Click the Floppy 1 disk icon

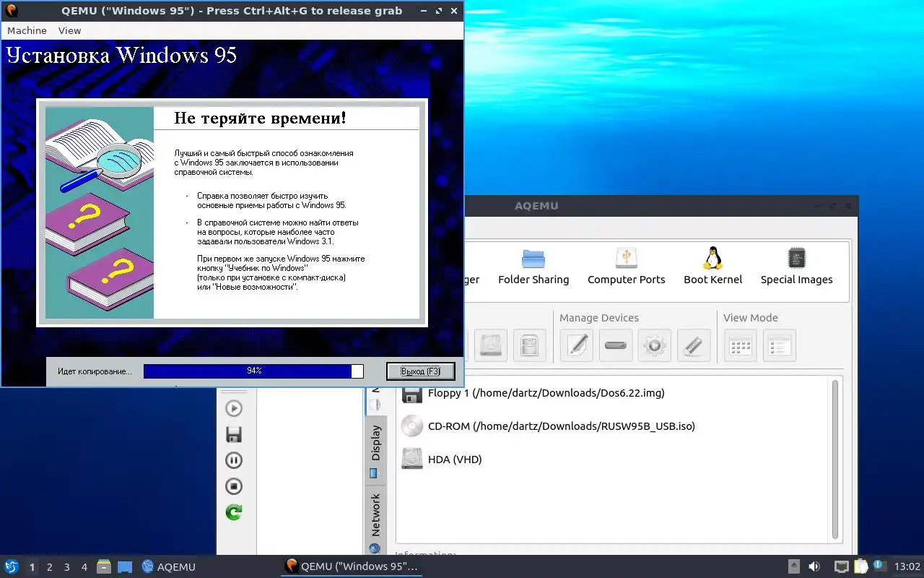click(x=412, y=394)
